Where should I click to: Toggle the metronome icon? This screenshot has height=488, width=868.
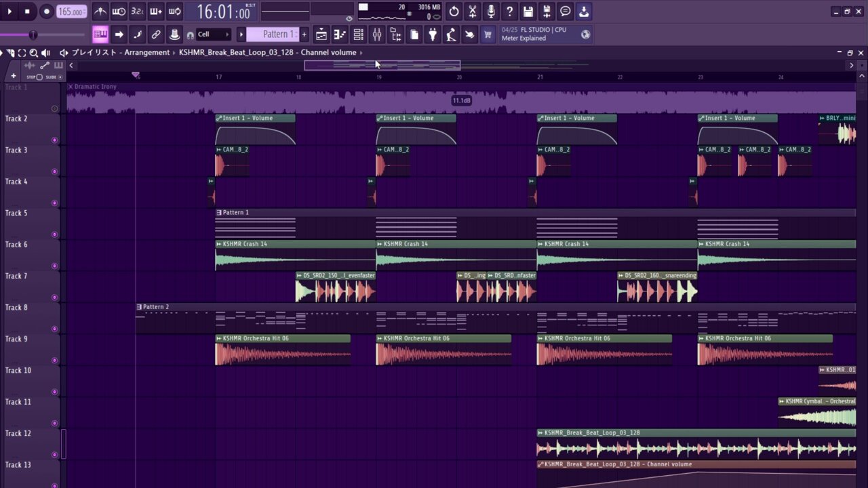100,11
